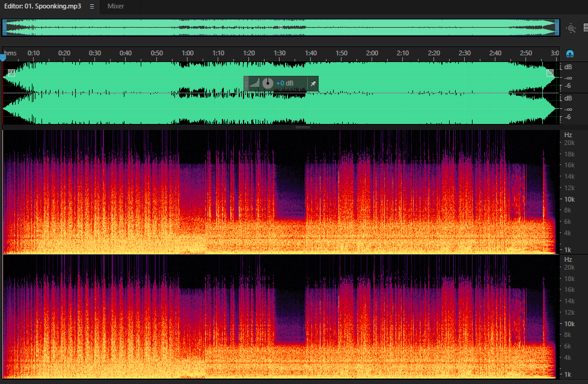Click the 6k label on lower Hz scale

568,346
